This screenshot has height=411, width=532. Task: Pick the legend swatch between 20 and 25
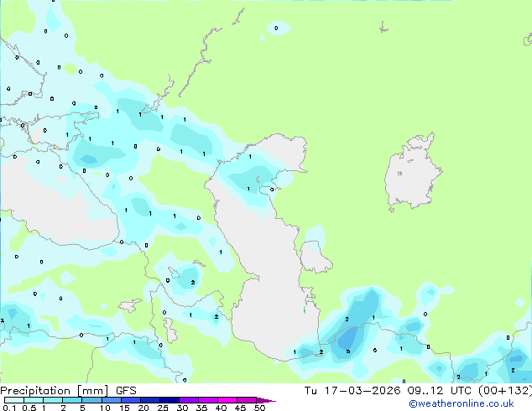coord(150,400)
